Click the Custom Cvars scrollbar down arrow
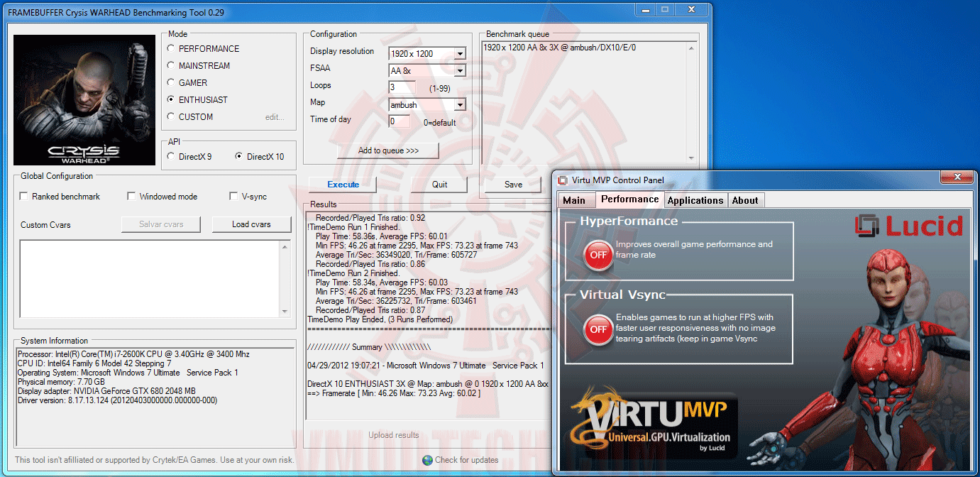 pyautogui.click(x=285, y=311)
